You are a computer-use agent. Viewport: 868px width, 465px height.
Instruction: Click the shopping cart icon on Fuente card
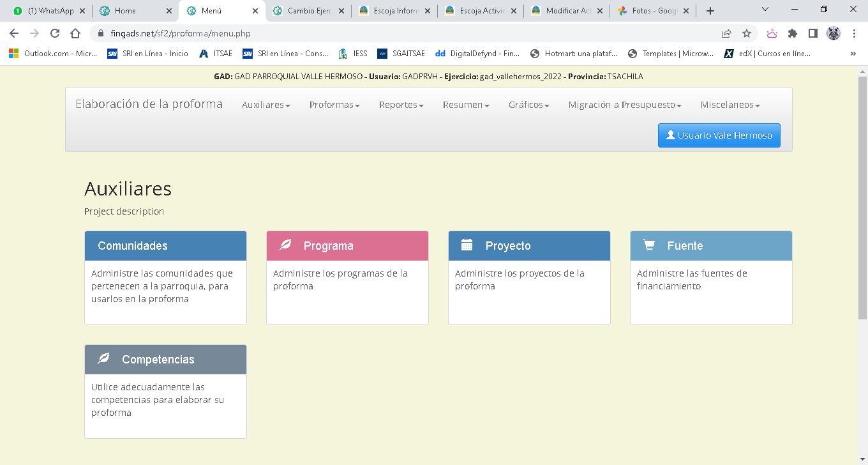[x=649, y=245]
